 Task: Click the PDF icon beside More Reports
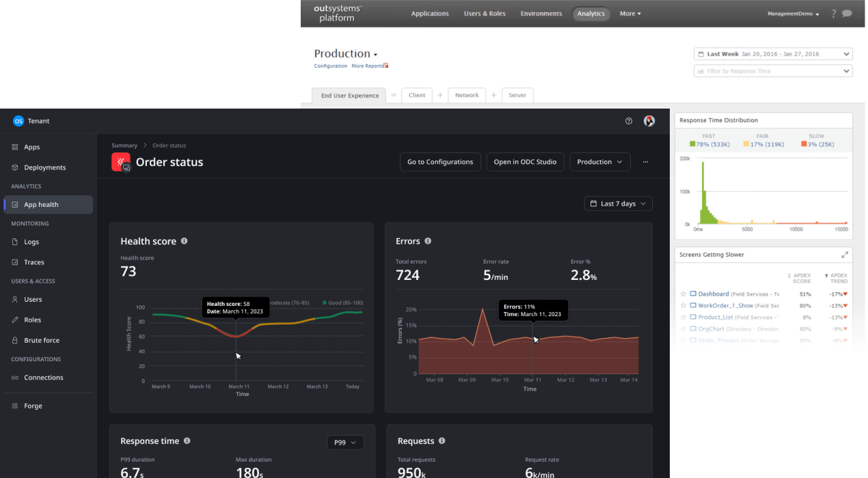[386, 66]
